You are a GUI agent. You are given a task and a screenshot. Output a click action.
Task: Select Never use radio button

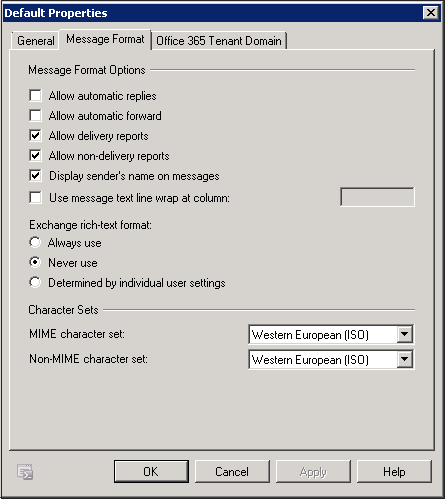pyautogui.click(x=35, y=262)
